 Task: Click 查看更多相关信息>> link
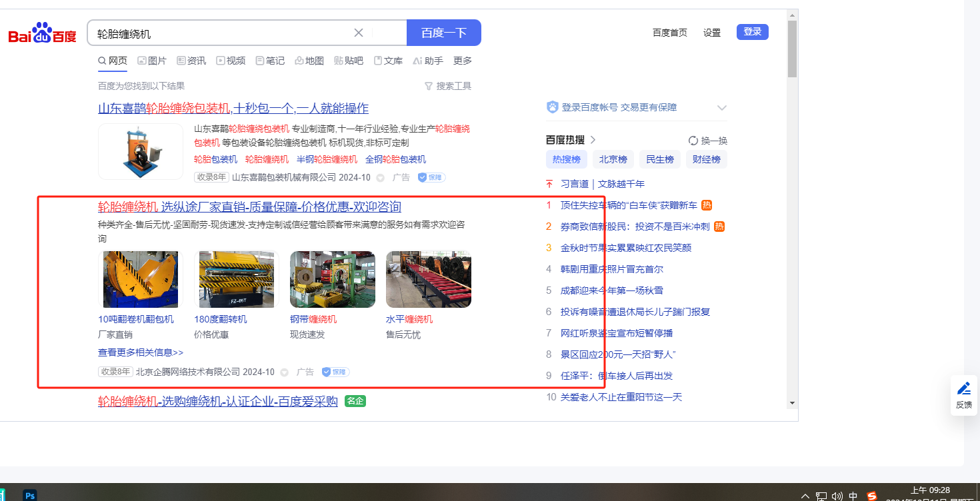[x=141, y=352]
